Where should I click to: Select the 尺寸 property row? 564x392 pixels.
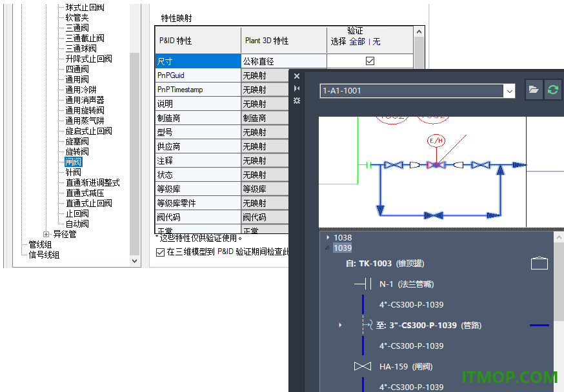[198, 61]
